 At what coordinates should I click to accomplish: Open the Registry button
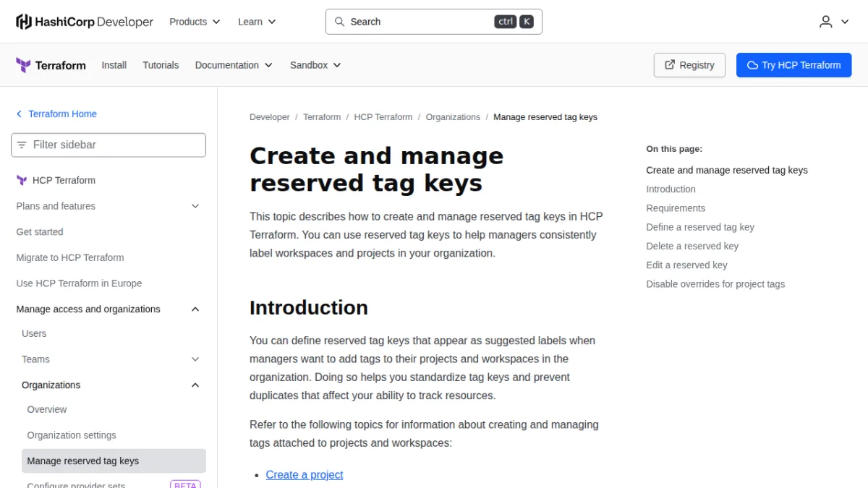click(x=690, y=65)
